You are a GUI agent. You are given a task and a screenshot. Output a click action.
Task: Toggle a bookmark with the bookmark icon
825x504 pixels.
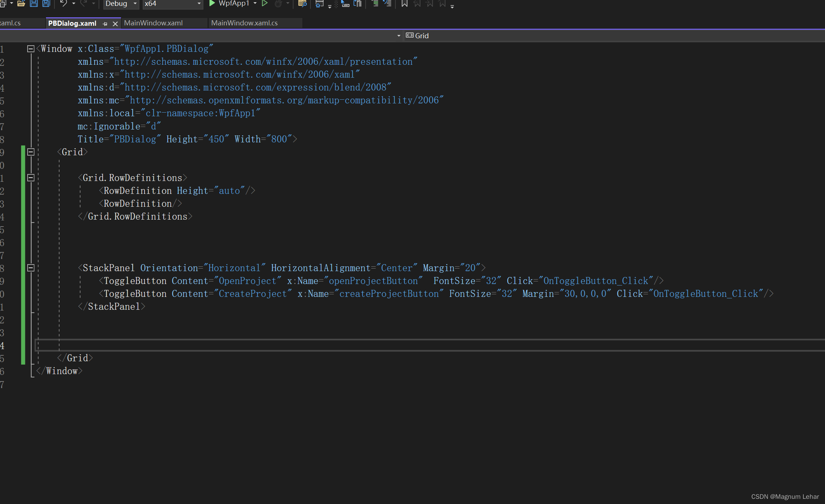click(x=404, y=4)
